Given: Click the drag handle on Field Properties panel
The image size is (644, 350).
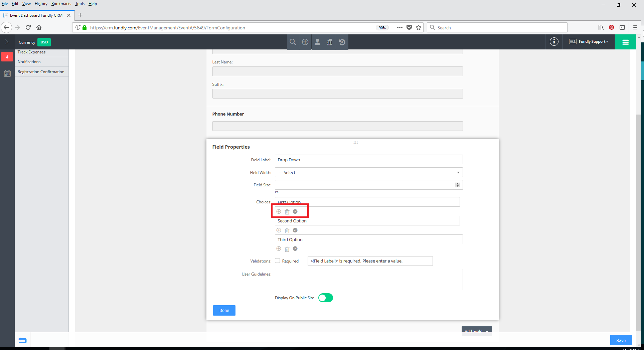Looking at the screenshot, I should (x=356, y=143).
